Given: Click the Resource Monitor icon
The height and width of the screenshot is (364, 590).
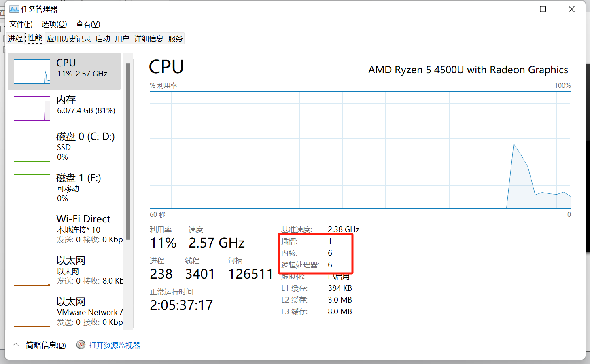Looking at the screenshot, I should click(x=81, y=345).
